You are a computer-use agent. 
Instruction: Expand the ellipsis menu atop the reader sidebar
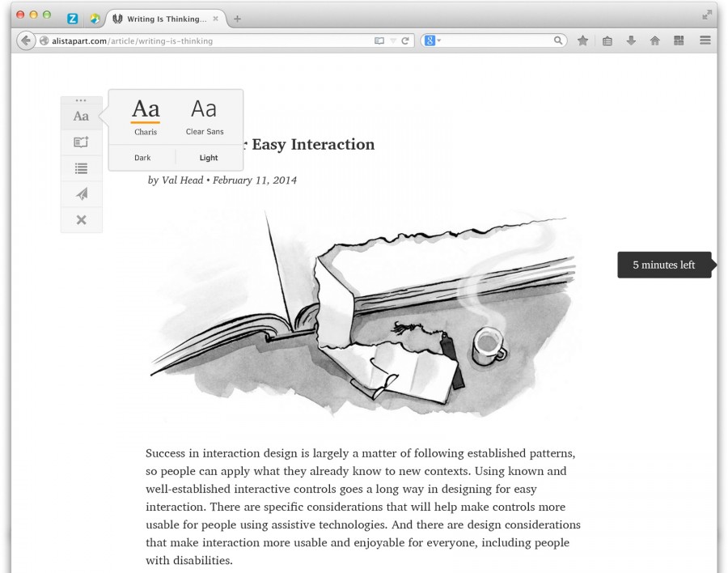tap(81, 99)
